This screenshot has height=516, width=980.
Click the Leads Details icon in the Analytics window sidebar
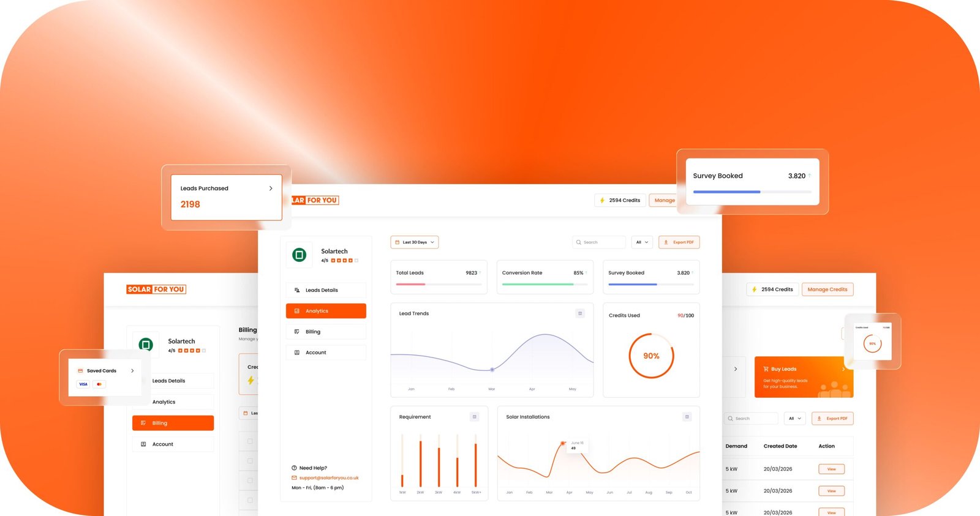[x=297, y=290]
